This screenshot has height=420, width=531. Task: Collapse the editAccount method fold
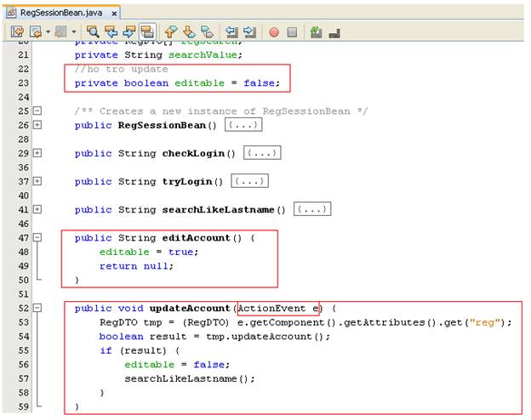[x=37, y=237]
